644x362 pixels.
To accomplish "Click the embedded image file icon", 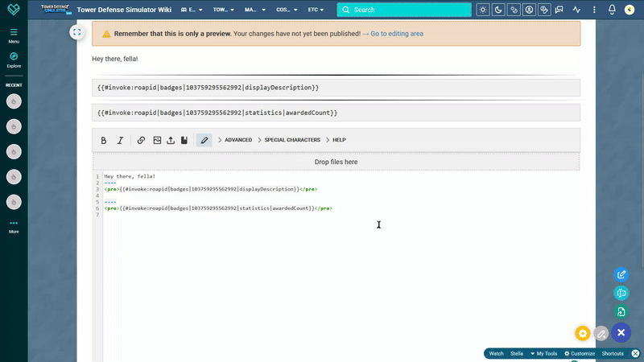I will [x=157, y=140].
